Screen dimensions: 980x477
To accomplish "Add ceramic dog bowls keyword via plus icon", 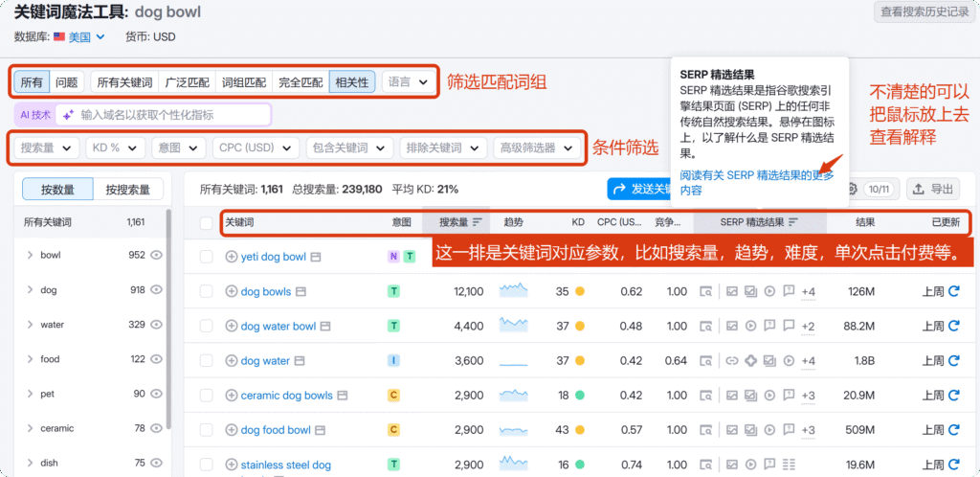I will [x=232, y=395].
